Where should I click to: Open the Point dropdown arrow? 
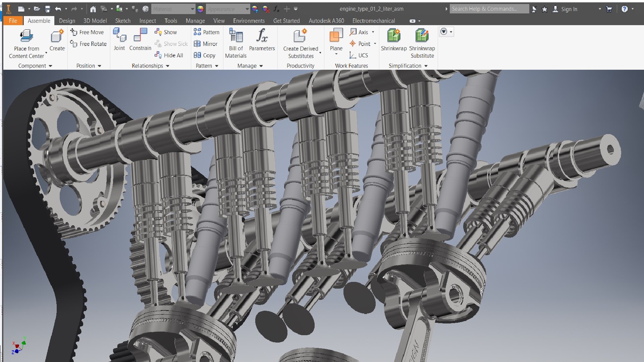pyautogui.click(x=375, y=44)
